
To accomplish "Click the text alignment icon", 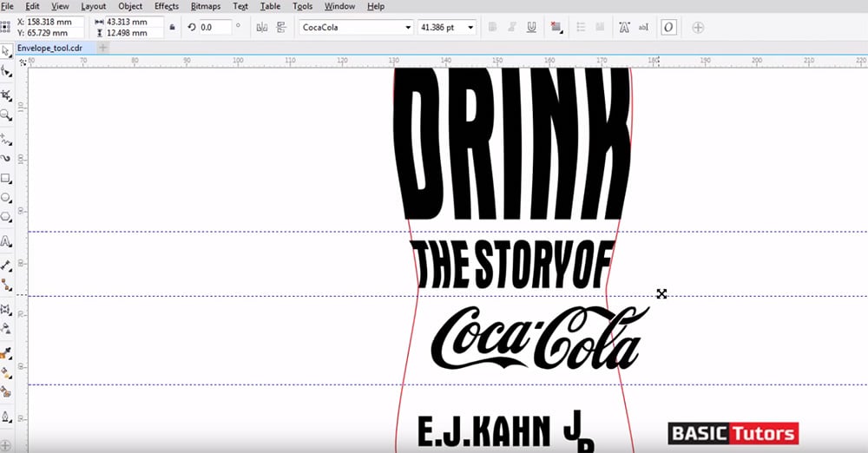I will tap(556, 27).
